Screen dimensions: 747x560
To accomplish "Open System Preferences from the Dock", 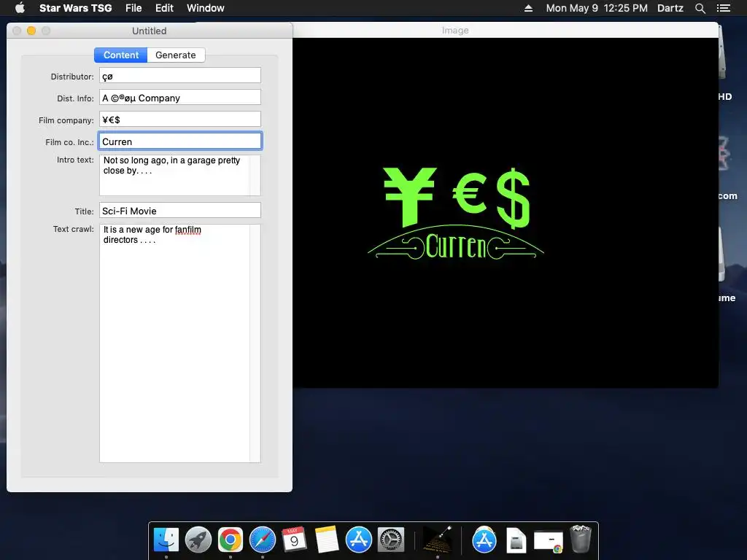I will pos(391,540).
